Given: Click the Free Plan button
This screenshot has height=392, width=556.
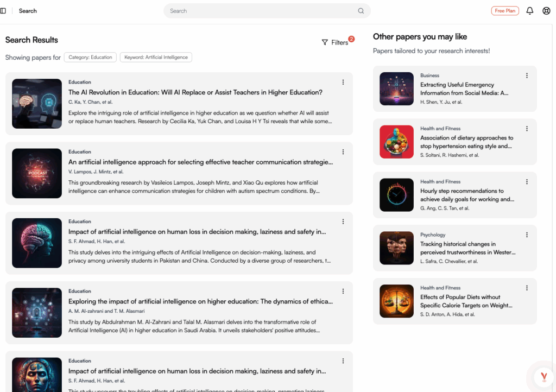Looking at the screenshot, I should coord(505,11).
